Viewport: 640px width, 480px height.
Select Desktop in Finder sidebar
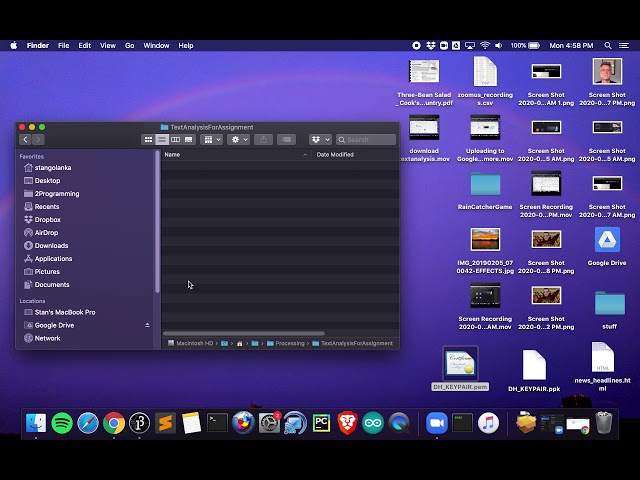42,181
